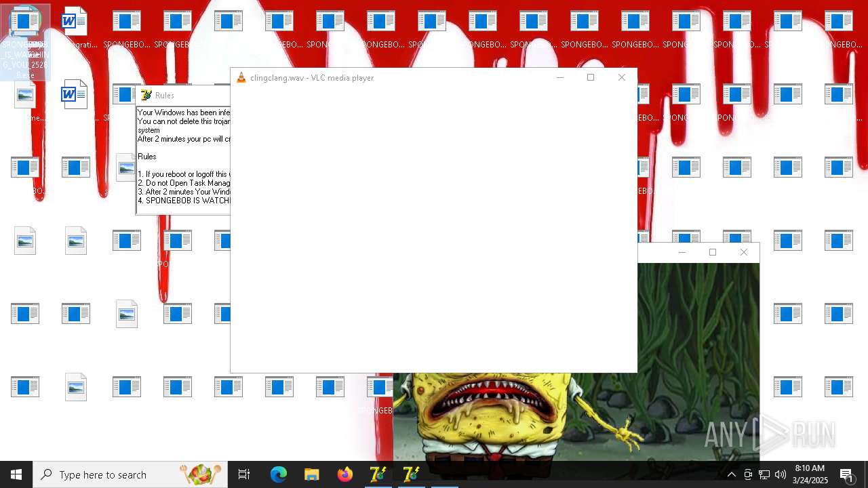The image size is (868, 488).
Task: Minimize the VLC media player window
Action: click(560, 77)
